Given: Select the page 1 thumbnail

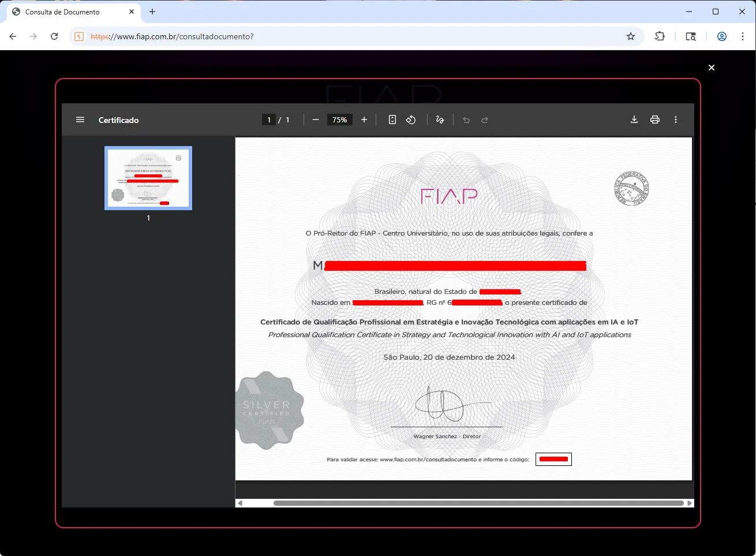Looking at the screenshot, I should click(x=148, y=178).
